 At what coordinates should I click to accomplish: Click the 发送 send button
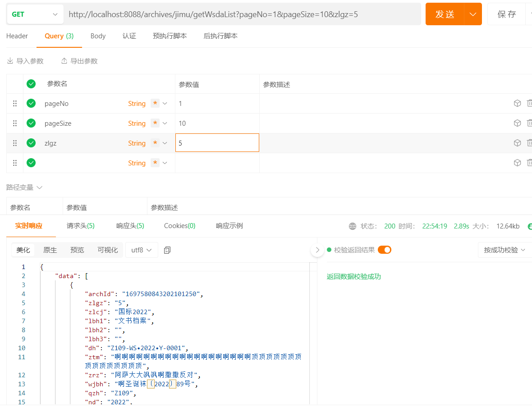(x=445, y=14)
